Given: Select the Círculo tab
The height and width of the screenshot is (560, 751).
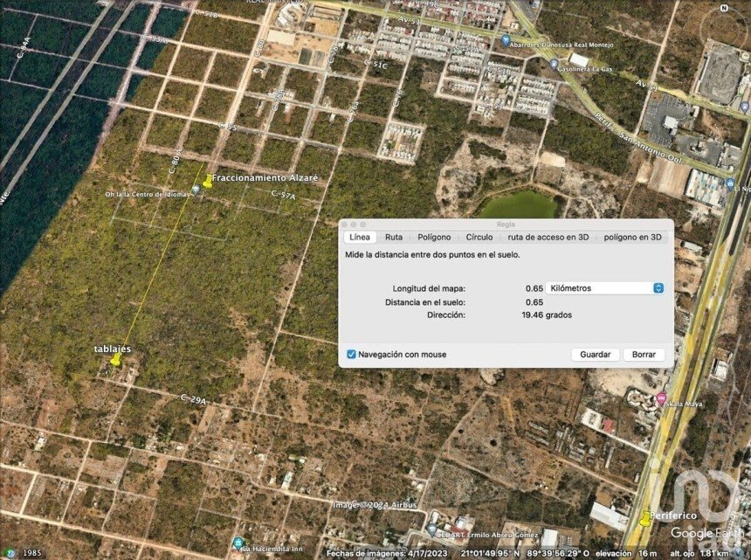Looking at the screenshot, I should (x=479, y=237).
